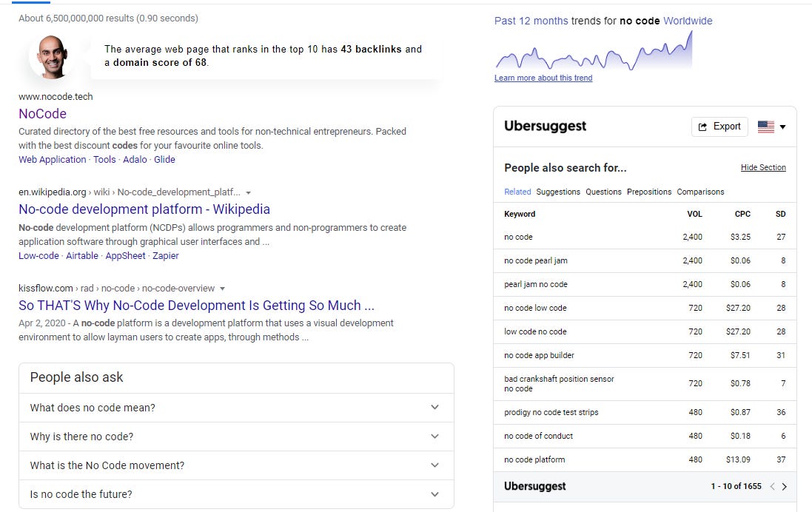Viewport: 812px width, 512px height.
Task: Go to previous page of keyword results
Action: [772, 487]
